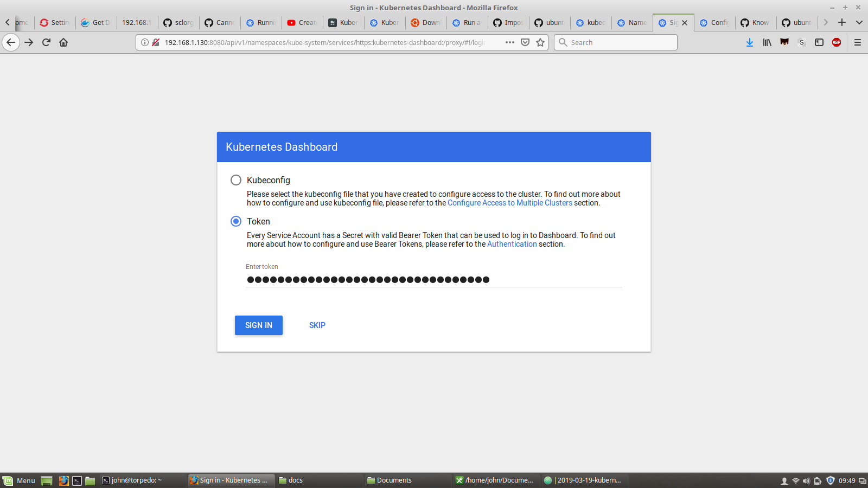
Task: Switch to the 192.168.1 tab
Action: [x=137, y=22]
